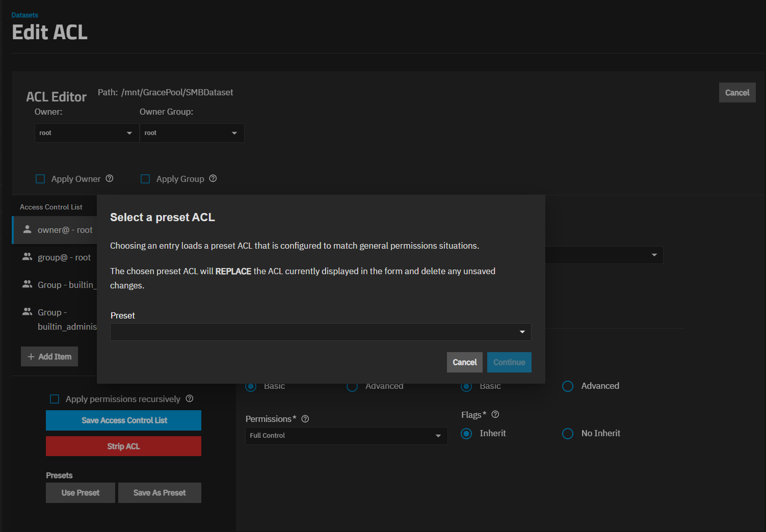Click Continue in the preset dialog

click(509, 362)
